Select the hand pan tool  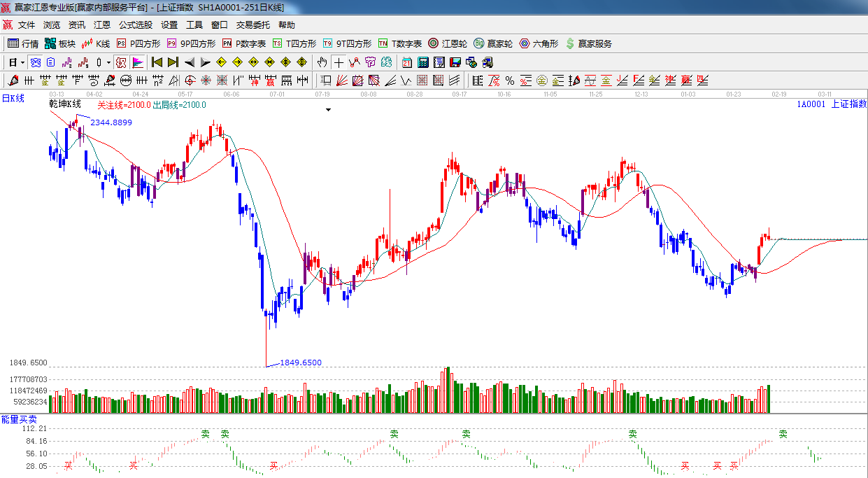(x=322, y=62)
